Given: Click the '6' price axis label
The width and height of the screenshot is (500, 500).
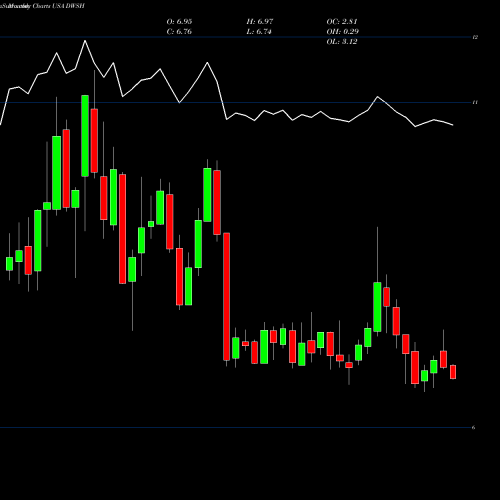Looking at the screenshot, I should (474, 427).
